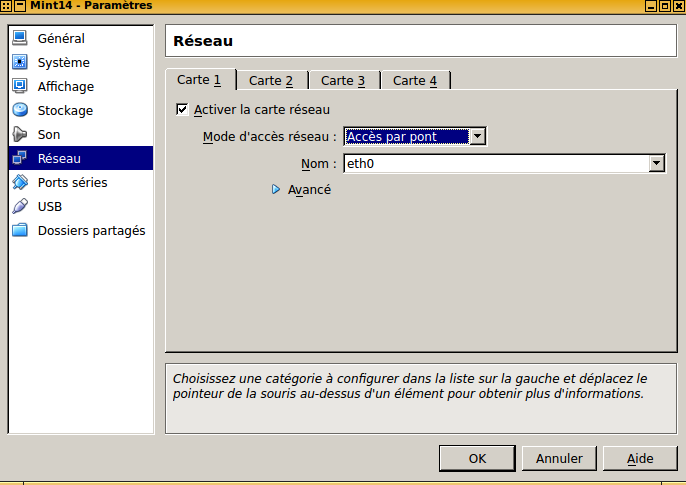Confirm settings with OK button
This screenshot has width=686, height=485.
pyautogui.click(x=477, y=458)
